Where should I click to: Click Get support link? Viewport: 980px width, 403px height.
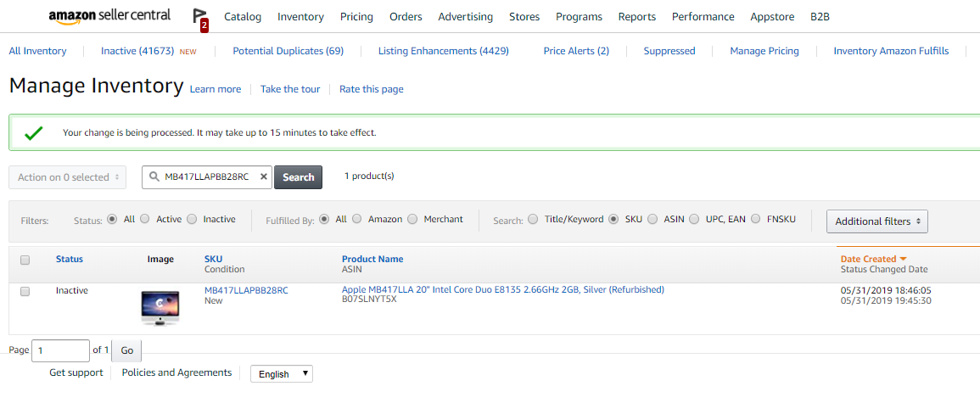tap(76, 372)
